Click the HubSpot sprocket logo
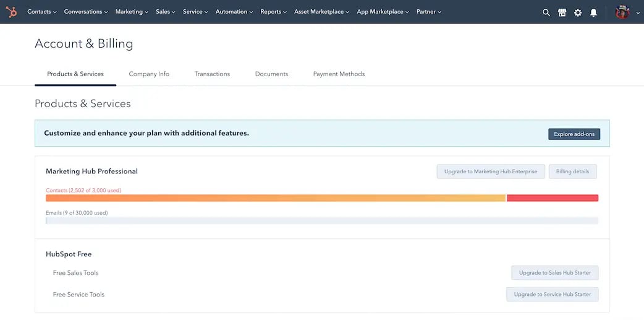 point(12,12)
